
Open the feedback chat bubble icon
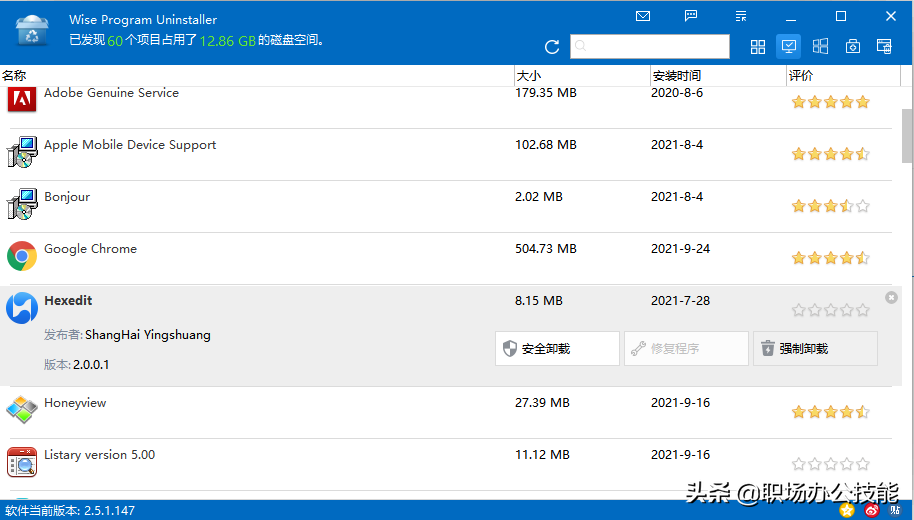point(691,16)
